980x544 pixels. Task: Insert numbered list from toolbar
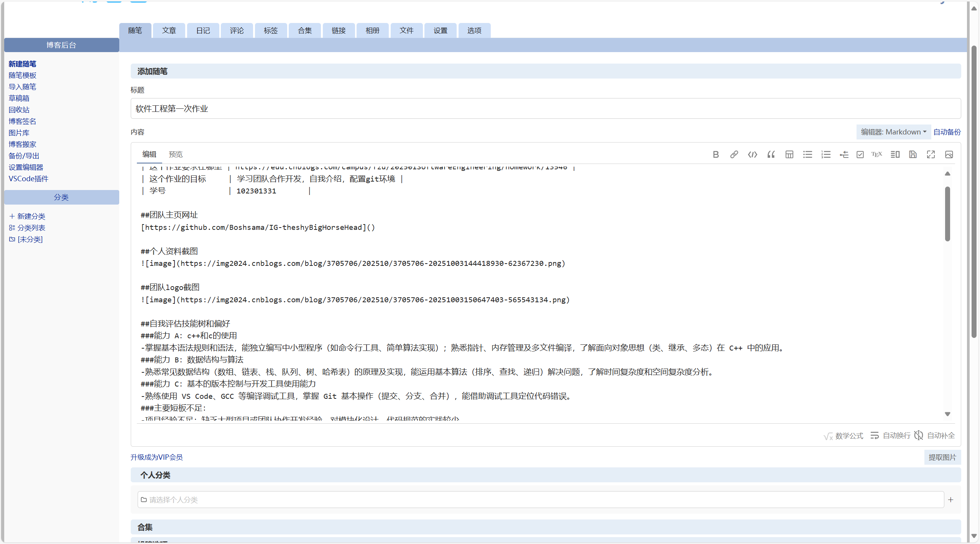coord(826,154)
